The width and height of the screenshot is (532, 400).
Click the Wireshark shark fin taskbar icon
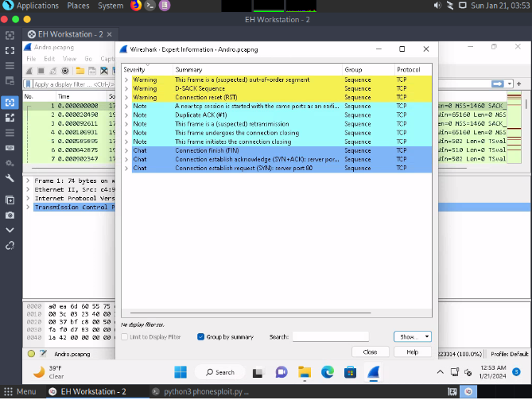tap(372, 372)
